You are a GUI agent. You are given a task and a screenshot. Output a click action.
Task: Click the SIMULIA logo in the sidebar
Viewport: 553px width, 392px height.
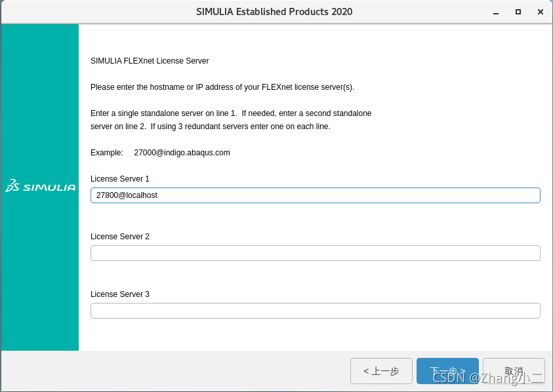41,187
